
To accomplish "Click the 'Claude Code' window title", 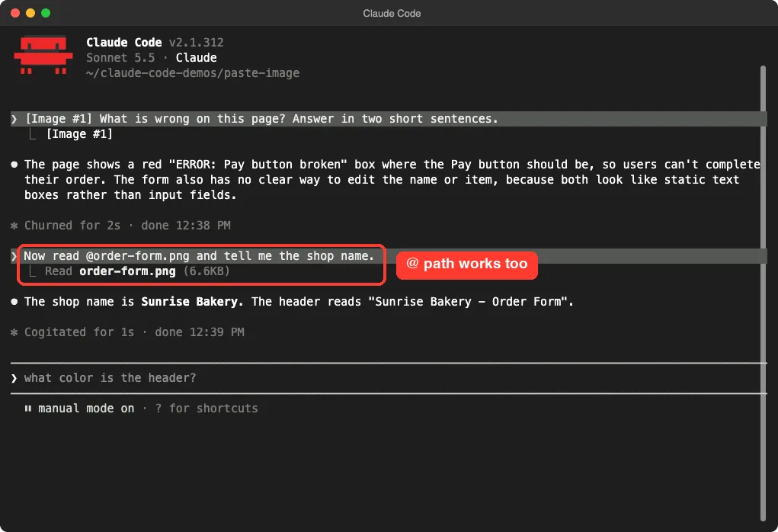I will pyautogui.click(x=392, y=14).
